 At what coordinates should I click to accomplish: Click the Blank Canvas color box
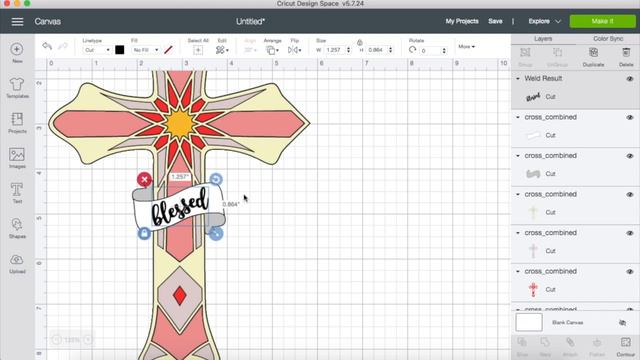click(x=529, y=322)
